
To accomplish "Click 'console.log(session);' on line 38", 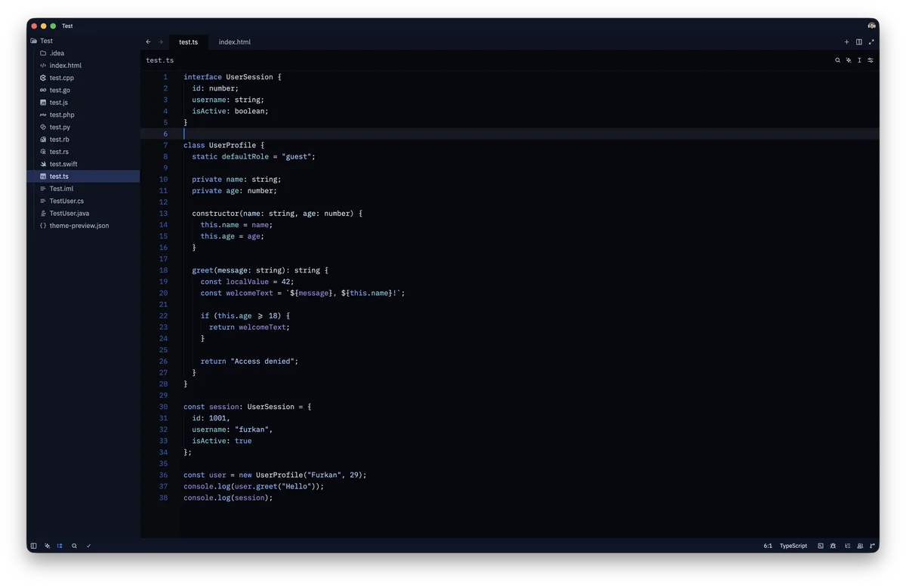I will (x=228, y=498).
